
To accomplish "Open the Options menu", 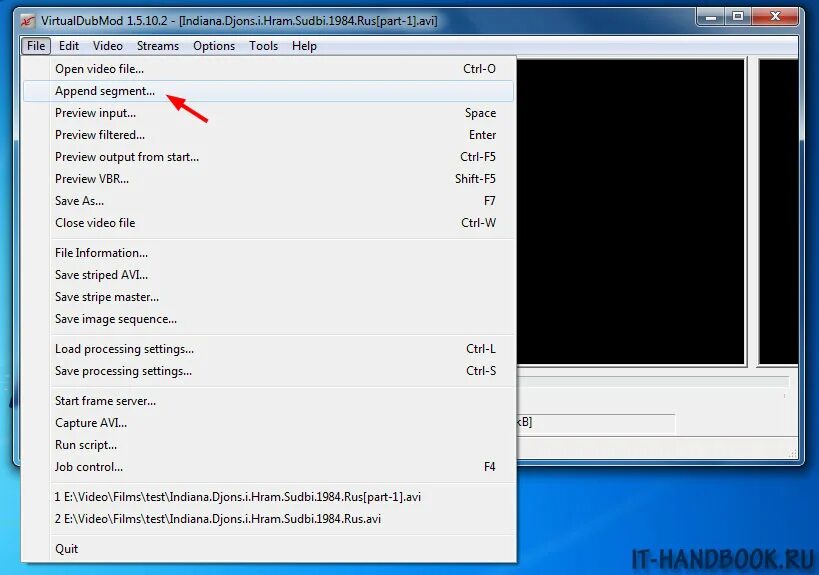I will pyautogui.click(x=214, y=46).
